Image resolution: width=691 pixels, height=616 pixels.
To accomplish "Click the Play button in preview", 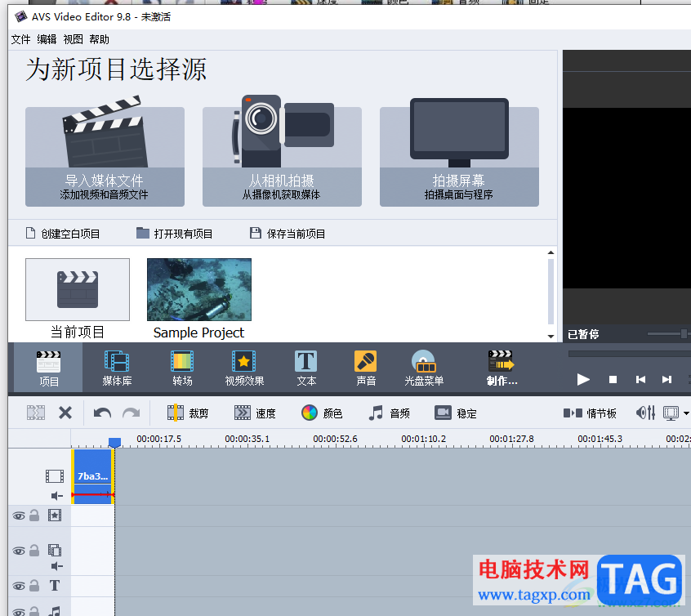I will coord(583,379).
